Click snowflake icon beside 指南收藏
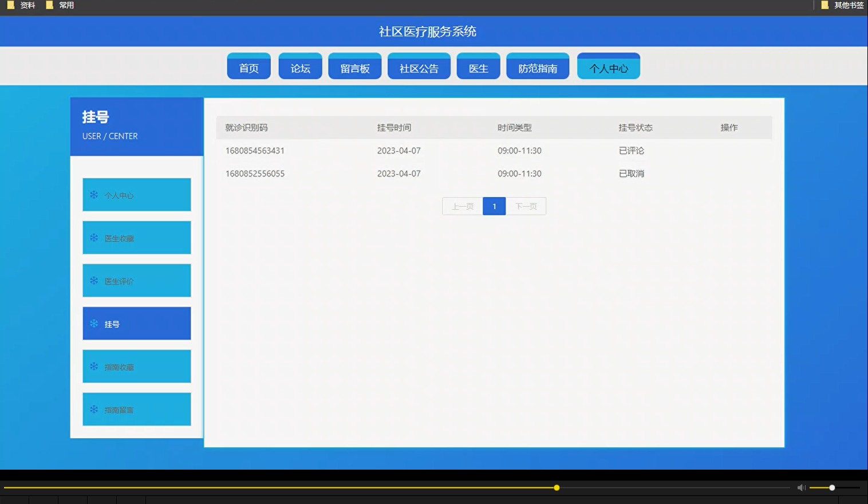Image resolution: width=868 pixels, height=504 pixels. 94,367
